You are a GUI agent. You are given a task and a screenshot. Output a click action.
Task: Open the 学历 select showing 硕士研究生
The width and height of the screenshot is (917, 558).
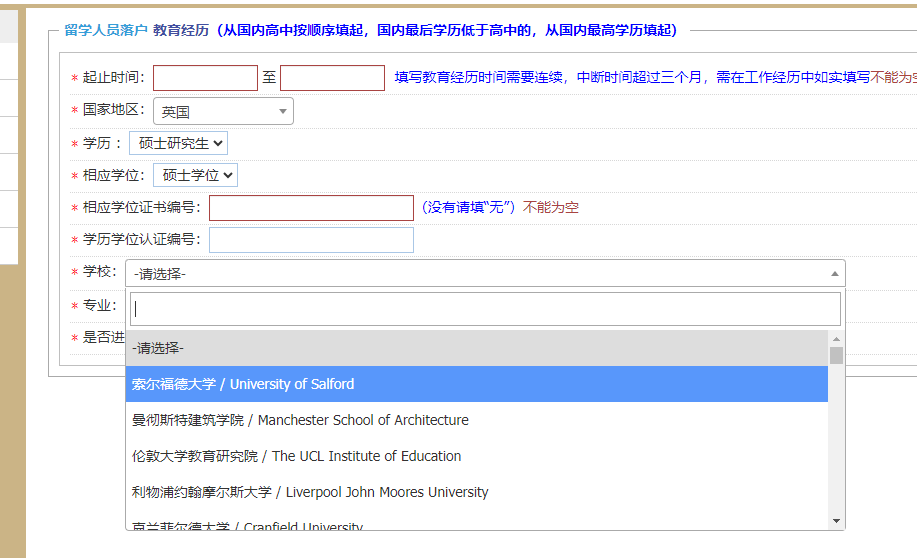pyautogui.click(x=179, y=144)
